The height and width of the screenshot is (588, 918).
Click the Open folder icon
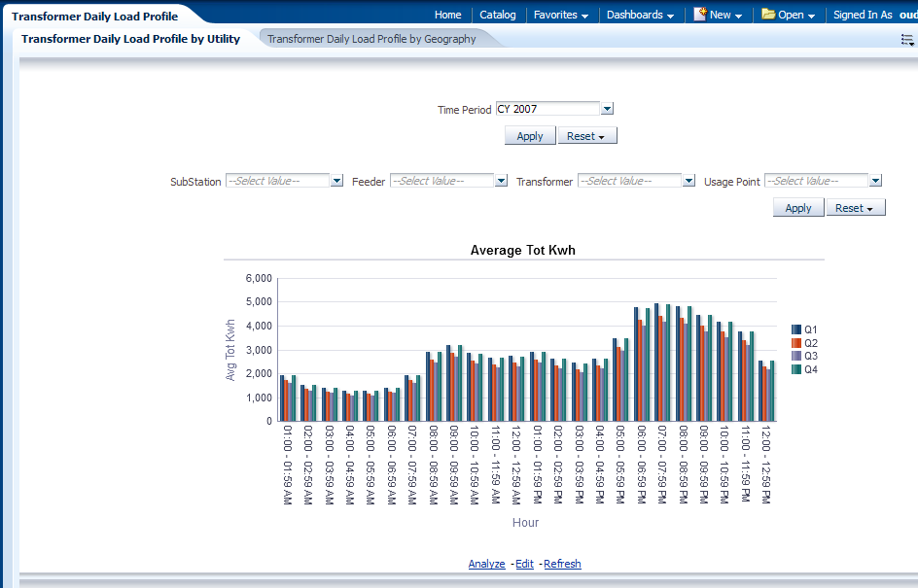point(768,14)
